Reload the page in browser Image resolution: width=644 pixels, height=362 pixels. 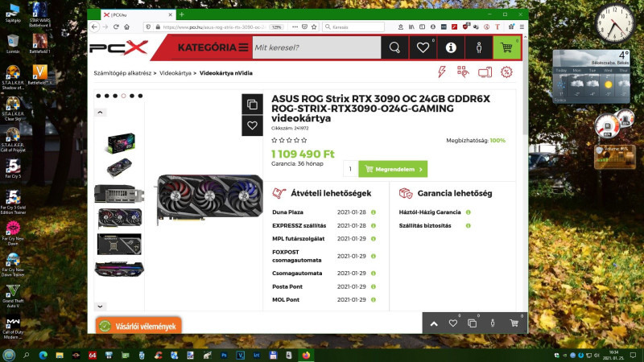click(116, 27)
